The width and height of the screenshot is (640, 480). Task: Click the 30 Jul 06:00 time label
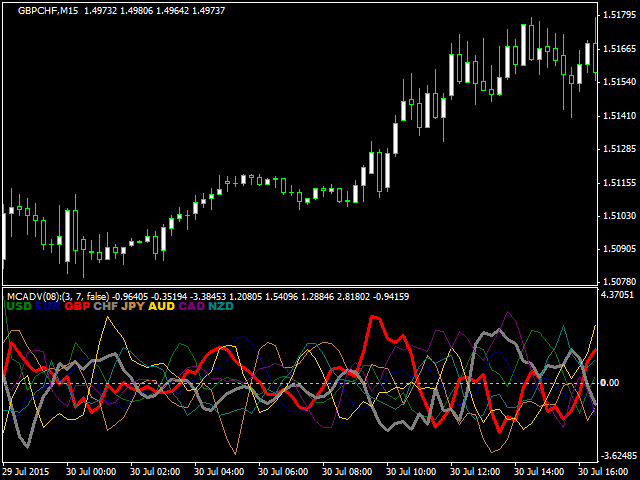pos(283,472)
